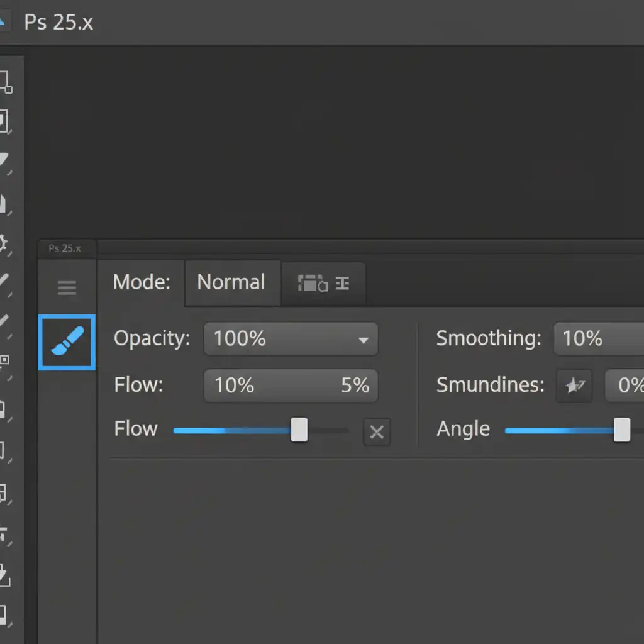This screenshot has height=644, width=644.
Task: Click the brush preset icon right of Normal
Action: 312,283
